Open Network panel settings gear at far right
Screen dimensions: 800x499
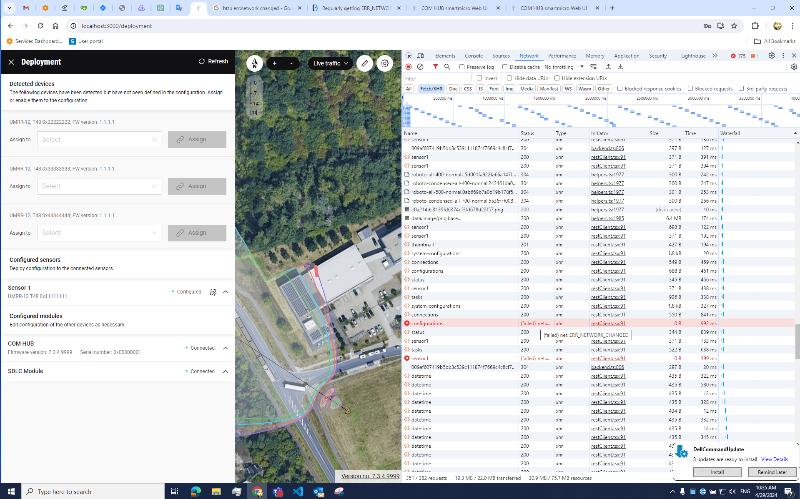(x=794, y=67)
